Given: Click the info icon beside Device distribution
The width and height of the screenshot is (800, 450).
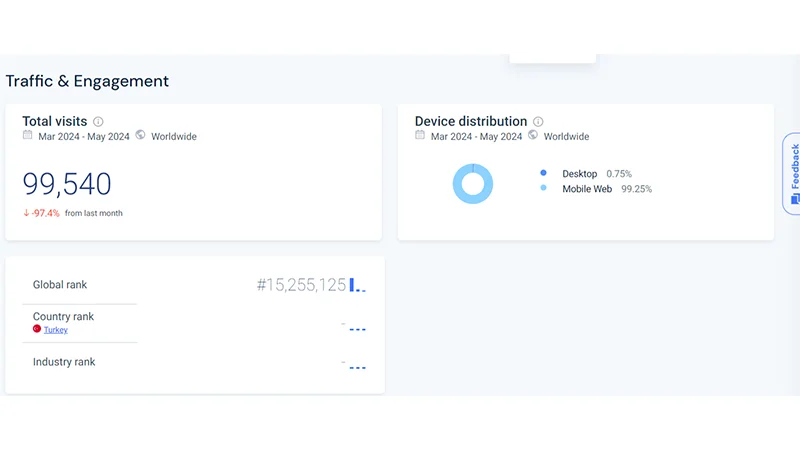Looking at the screenshot, I should 538,122.
